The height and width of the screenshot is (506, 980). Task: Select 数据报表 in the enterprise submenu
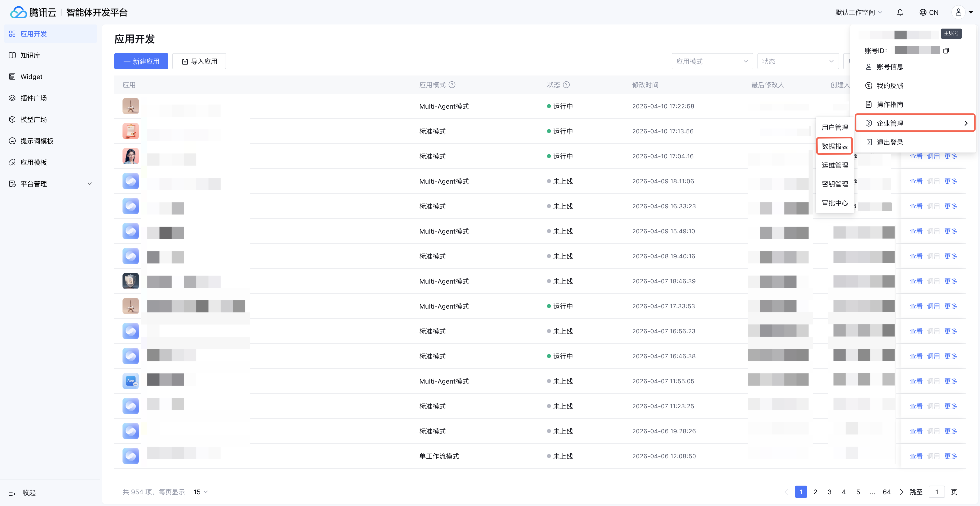pos(835,146)
